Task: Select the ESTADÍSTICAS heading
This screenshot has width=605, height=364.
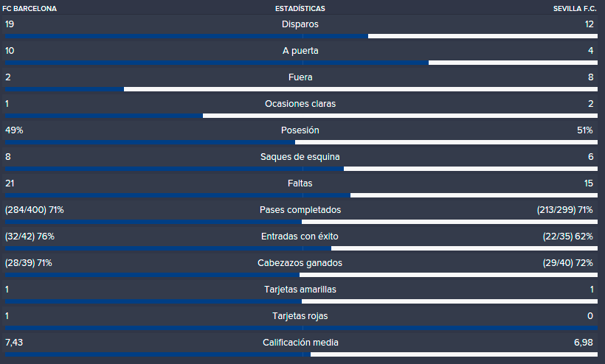Action: (x=300, y=9)
